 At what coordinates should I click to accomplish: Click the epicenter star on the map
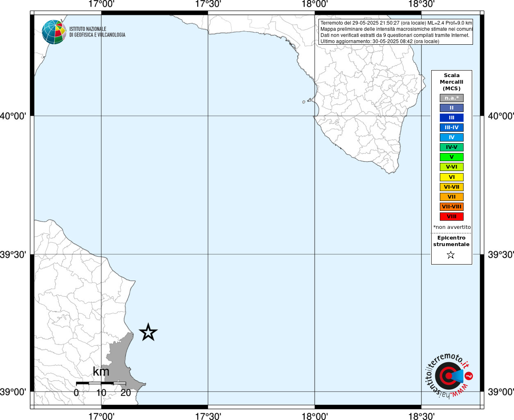[x=148, y=332]
